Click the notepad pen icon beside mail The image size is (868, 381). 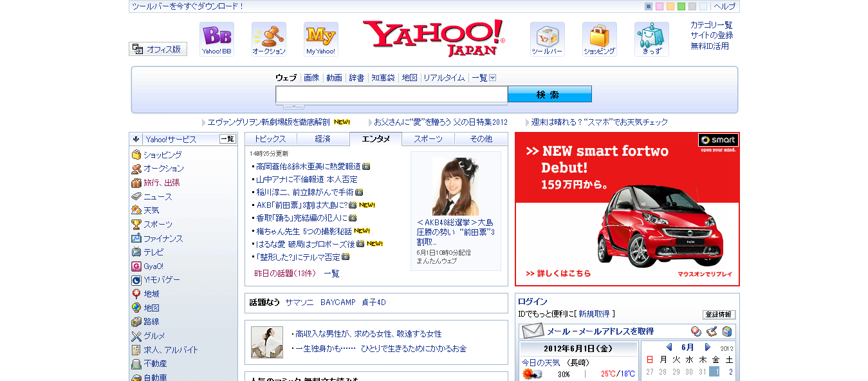pos(711,331)
